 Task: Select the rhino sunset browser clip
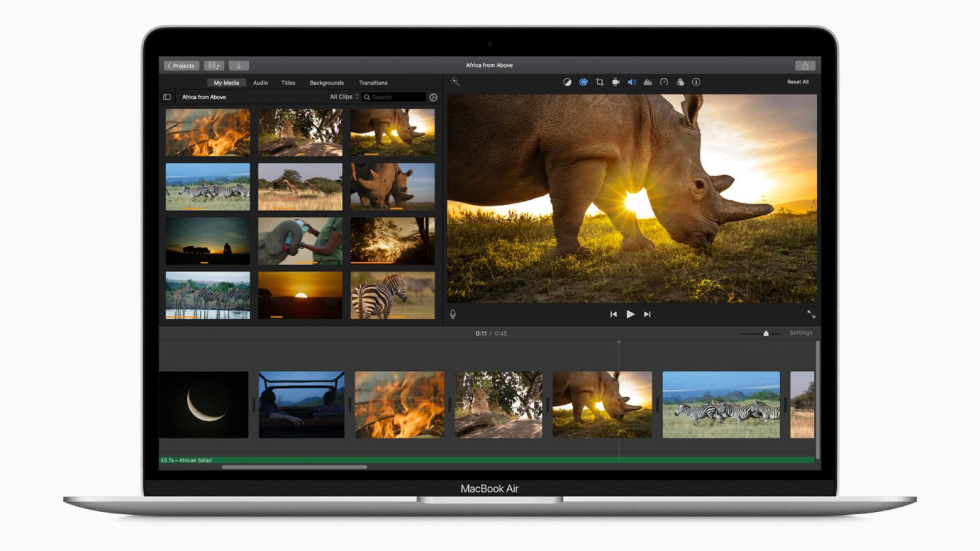(x=392, y=133)
